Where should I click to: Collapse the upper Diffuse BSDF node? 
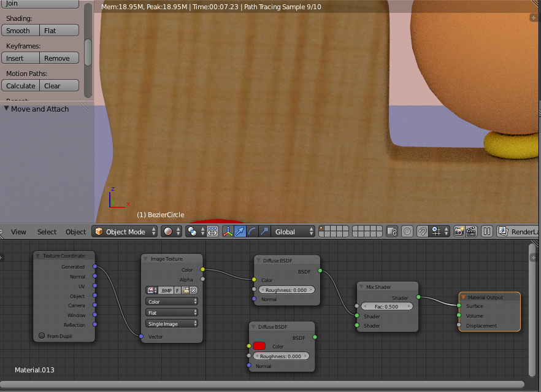point(258,260)
